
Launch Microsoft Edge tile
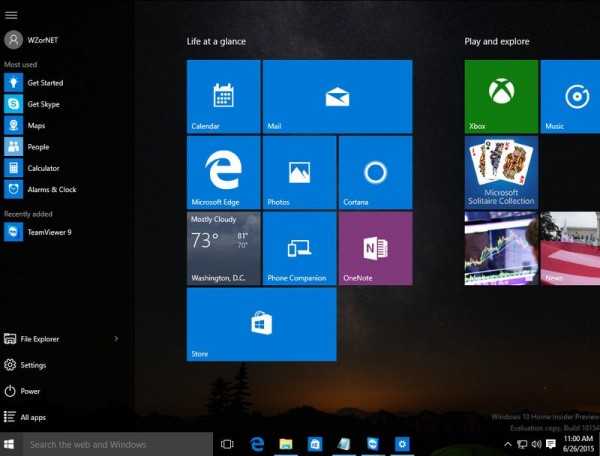(223, 172)
